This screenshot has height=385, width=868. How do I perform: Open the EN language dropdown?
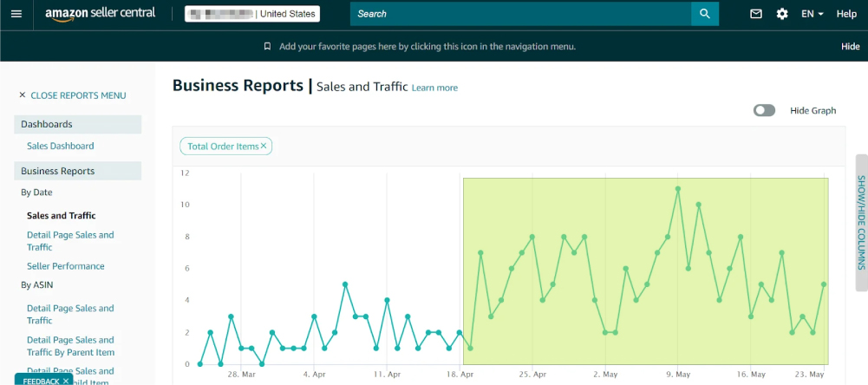click(812, 14)
